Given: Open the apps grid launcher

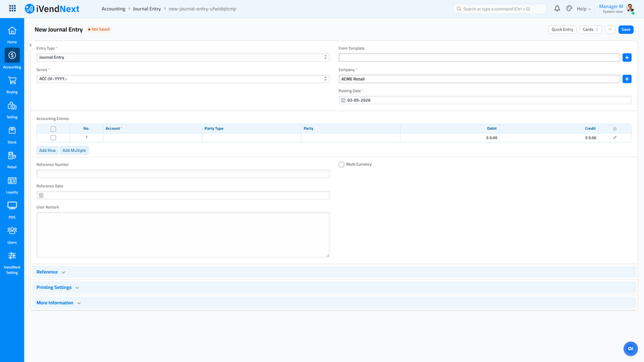Looking at the screenshot, I should (x=12, y=9).
